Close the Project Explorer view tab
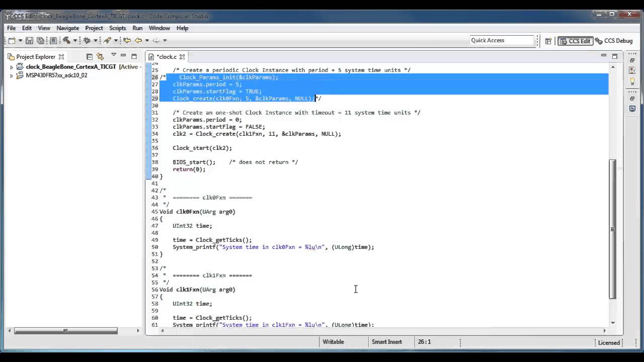The height and width of the screenshot is (362, 644). [x=61, y=57]
